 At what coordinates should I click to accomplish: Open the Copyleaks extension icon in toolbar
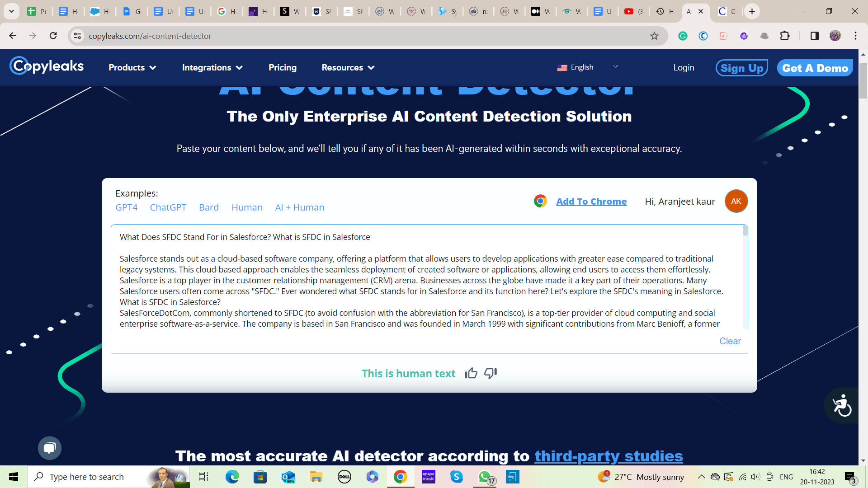click(703, 36)
